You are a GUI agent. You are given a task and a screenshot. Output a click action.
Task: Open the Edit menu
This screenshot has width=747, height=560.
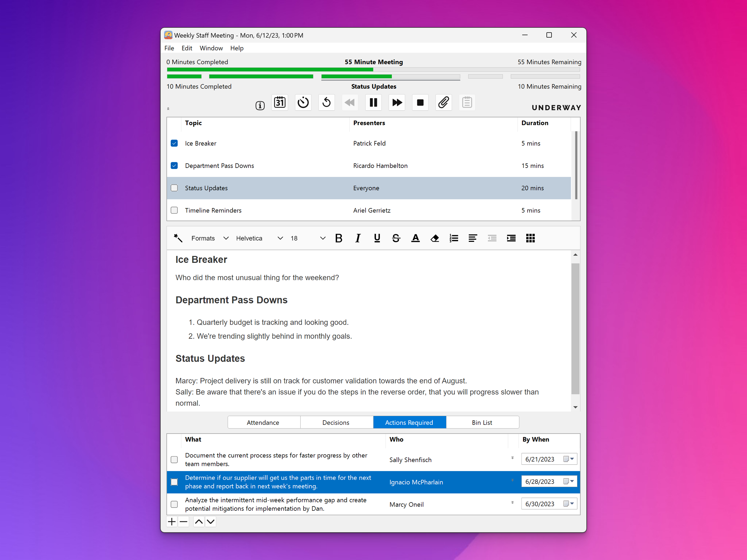click(x=187, y=48)
